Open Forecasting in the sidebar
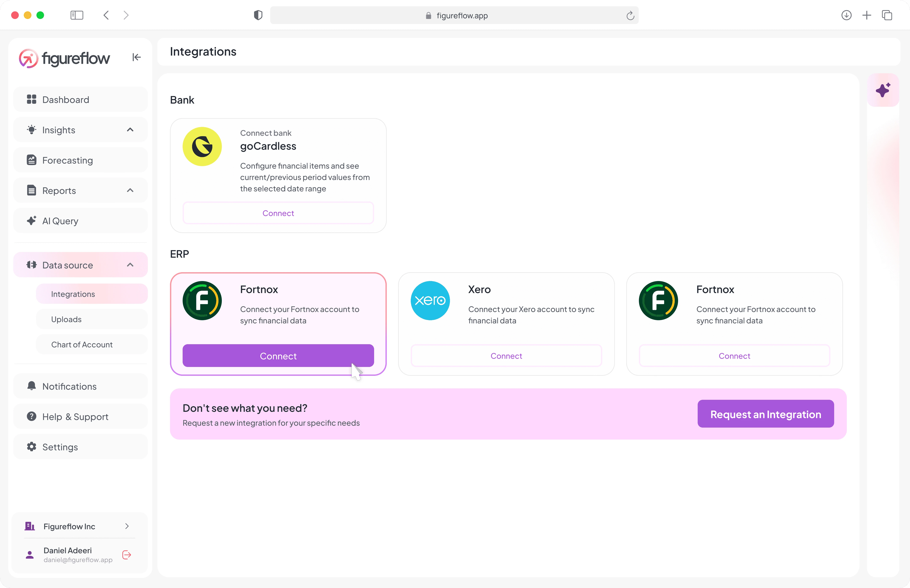 pos(81,160)
